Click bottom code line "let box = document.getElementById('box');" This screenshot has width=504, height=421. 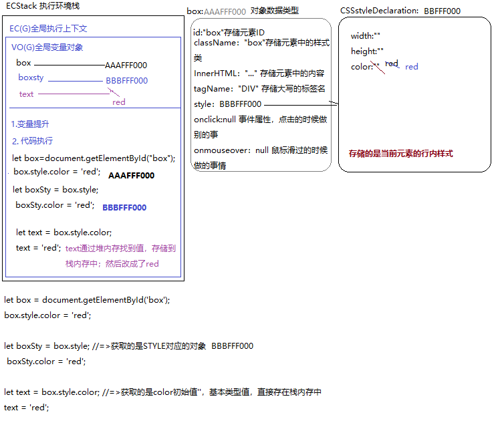point(87,300)
